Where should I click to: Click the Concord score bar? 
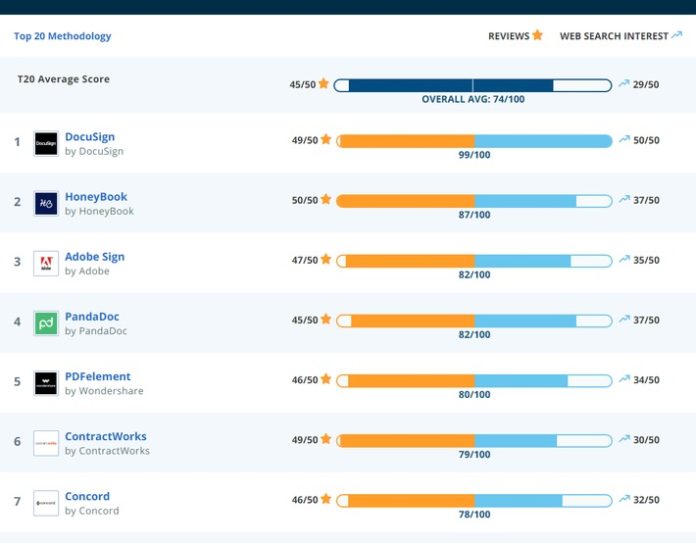coord(475,501)
